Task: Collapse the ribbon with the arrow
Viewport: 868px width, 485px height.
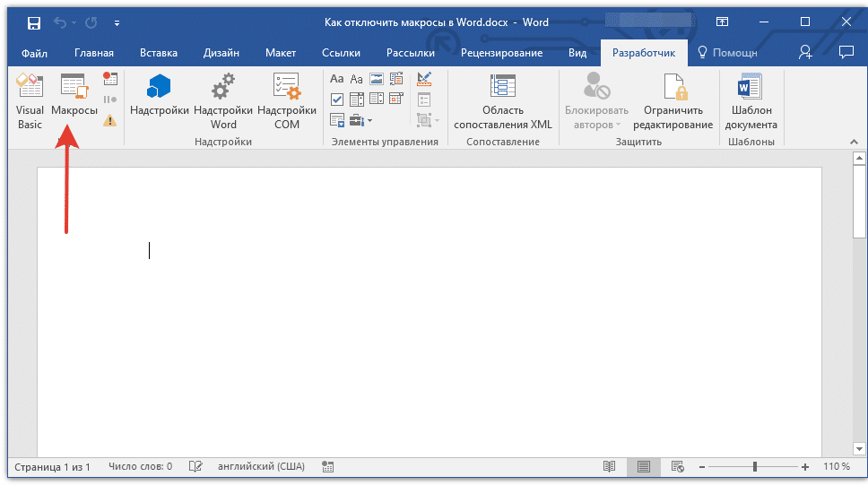Action: point(852,142)
